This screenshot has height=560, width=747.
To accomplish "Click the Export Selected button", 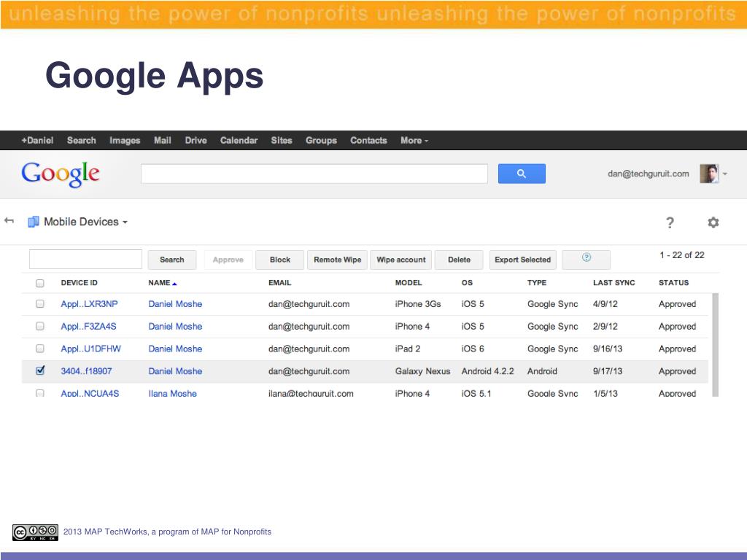I will click(x=522, y=260).
